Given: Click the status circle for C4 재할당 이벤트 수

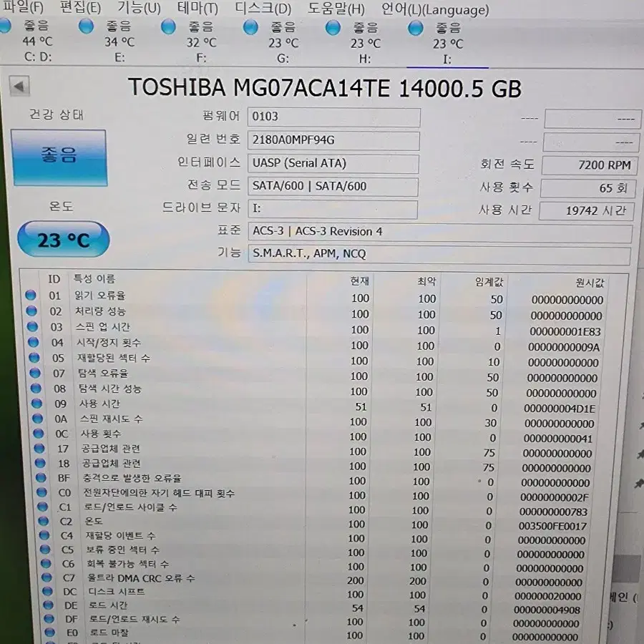Looking at the screenshot, I should pos(44,535).
